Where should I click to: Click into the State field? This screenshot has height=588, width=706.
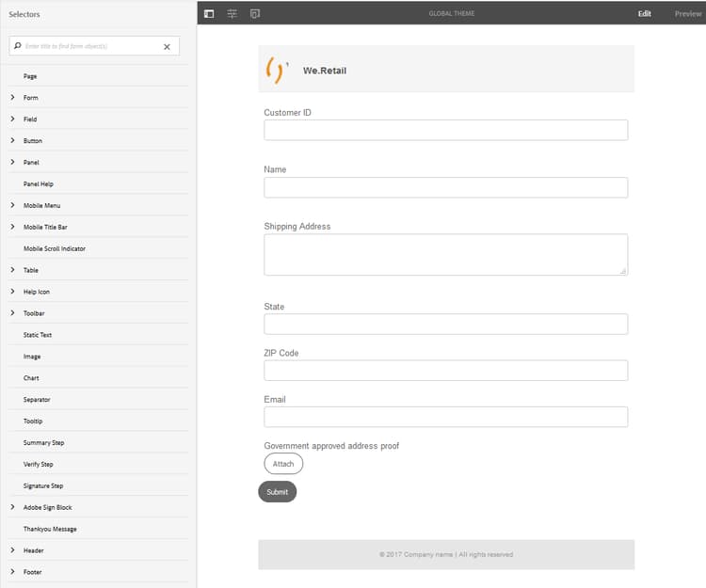(x=446, y=324)
